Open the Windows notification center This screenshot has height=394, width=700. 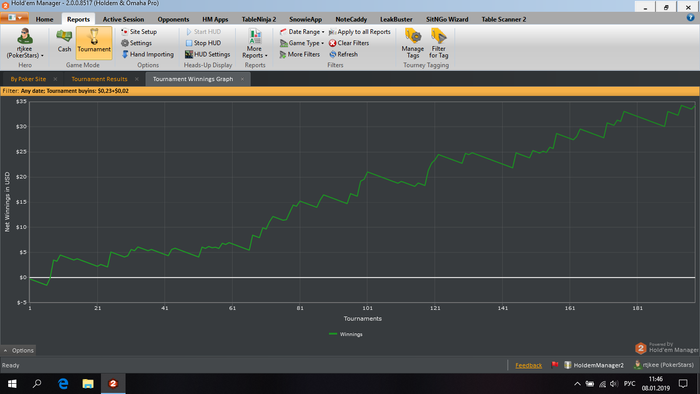[683, 384]
